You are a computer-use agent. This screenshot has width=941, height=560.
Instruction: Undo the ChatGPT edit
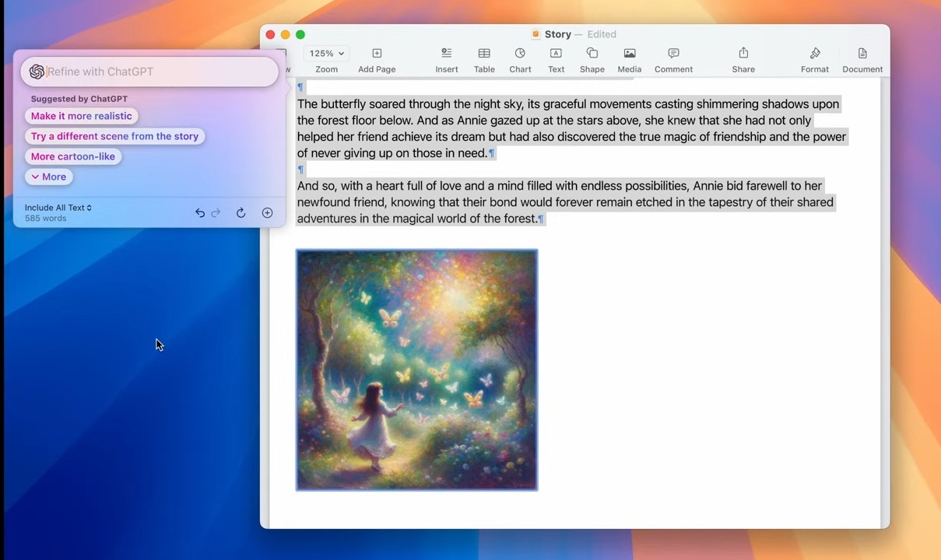[x=200, y=212]
